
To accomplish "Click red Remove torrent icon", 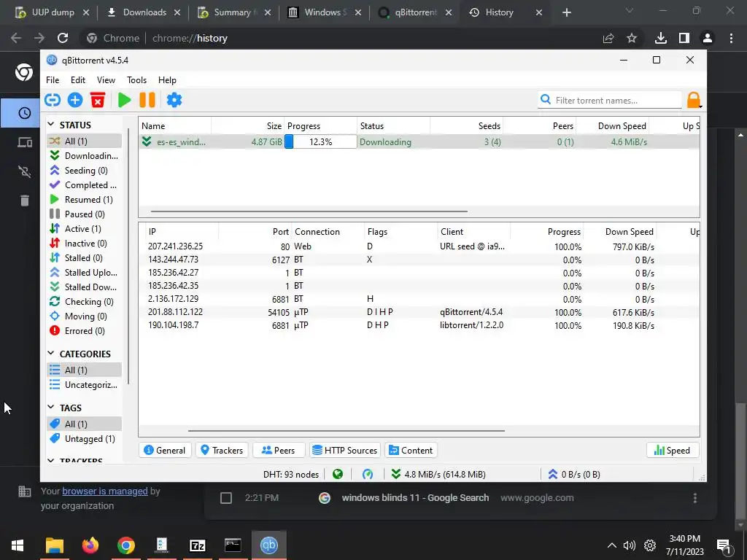I will pos(98,100).
